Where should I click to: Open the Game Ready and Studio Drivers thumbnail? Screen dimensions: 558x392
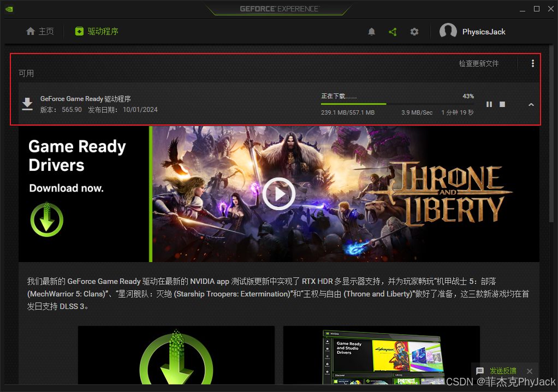coord(382,355)
